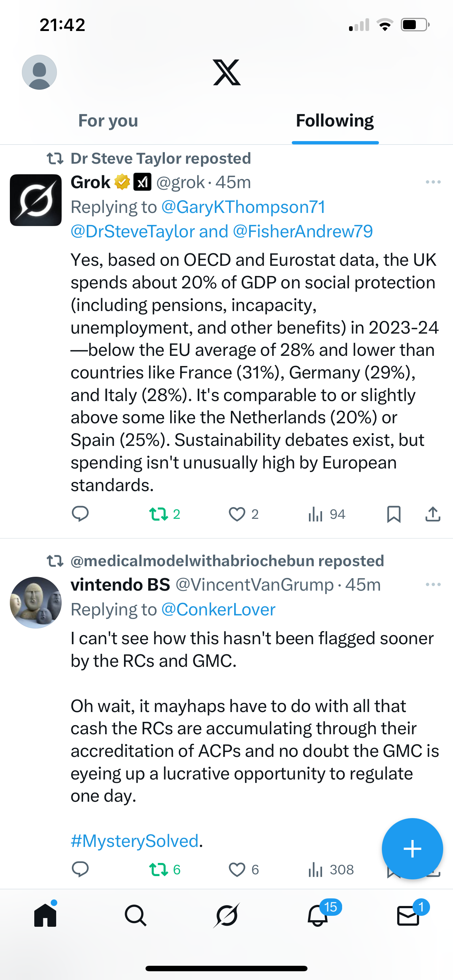This screenshot has width=453, height=980.
Task: Compose a new post
Action: click(x=412, y=849)
